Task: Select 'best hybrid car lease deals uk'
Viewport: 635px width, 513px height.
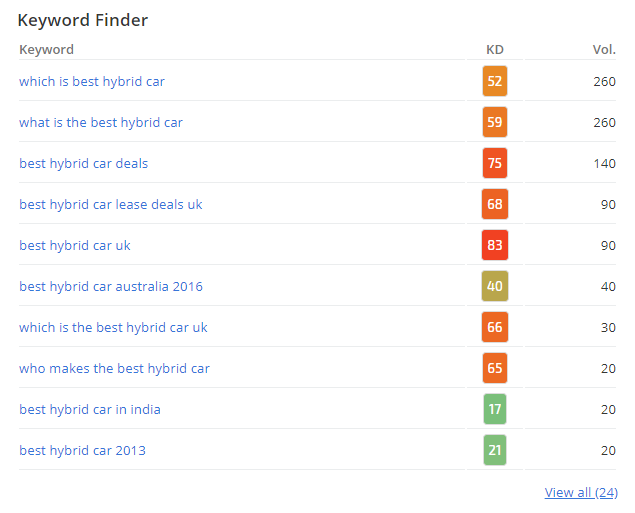Action: pyautogui.click(x=111, y=205)
